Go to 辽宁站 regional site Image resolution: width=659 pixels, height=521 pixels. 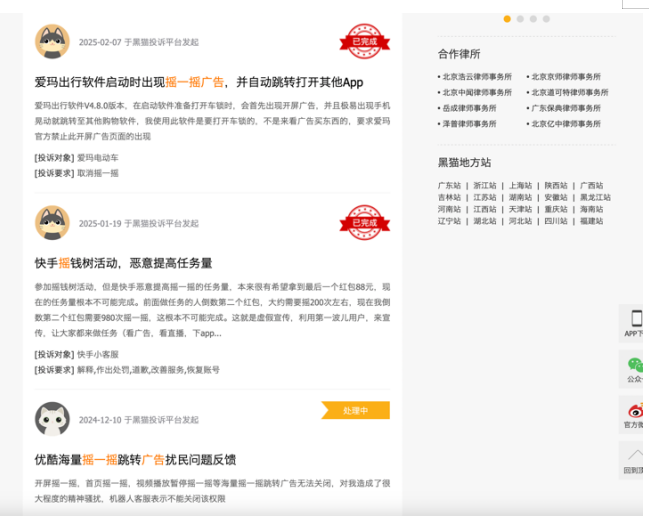pyautogui.click(x=449, y=221)
